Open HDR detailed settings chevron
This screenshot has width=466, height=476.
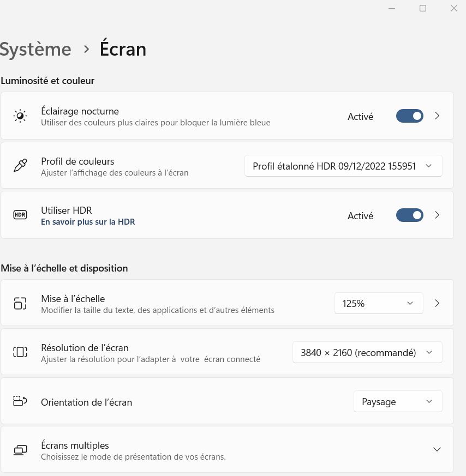[437, 215]
